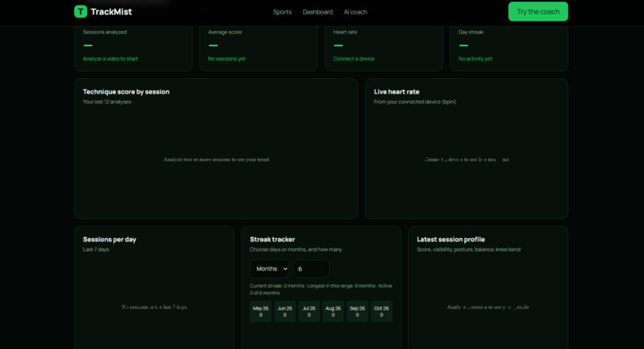Focus the streak count field showing 6

point(311,268)
